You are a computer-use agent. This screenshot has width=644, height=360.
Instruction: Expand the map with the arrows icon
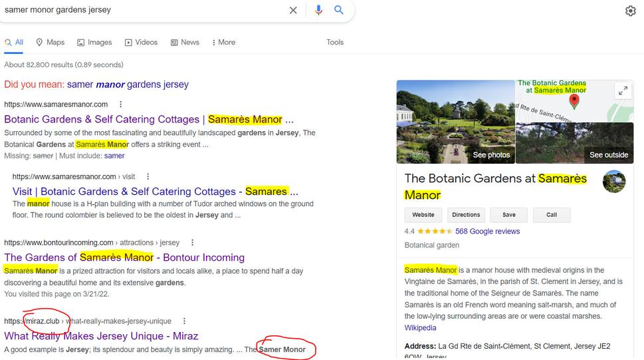[623, 90]
